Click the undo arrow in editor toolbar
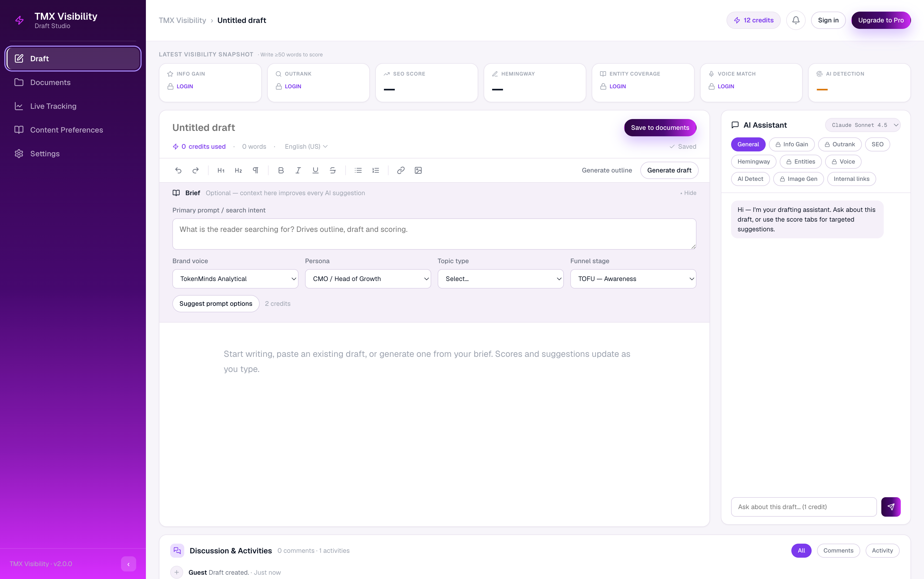 (x=178, y=170)
